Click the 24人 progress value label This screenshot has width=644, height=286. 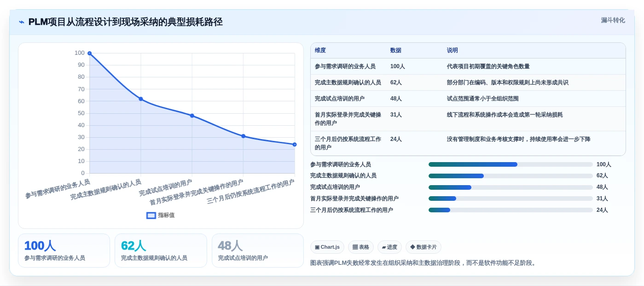pos(602,210)
